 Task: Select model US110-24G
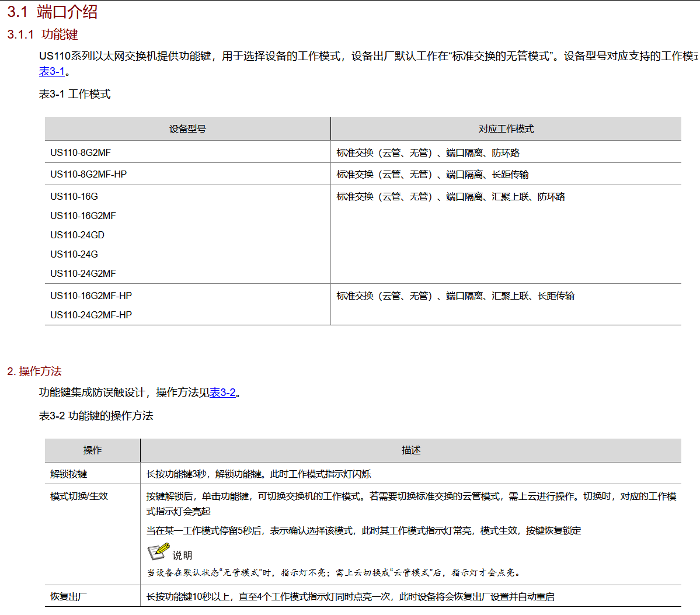(74, 254)
